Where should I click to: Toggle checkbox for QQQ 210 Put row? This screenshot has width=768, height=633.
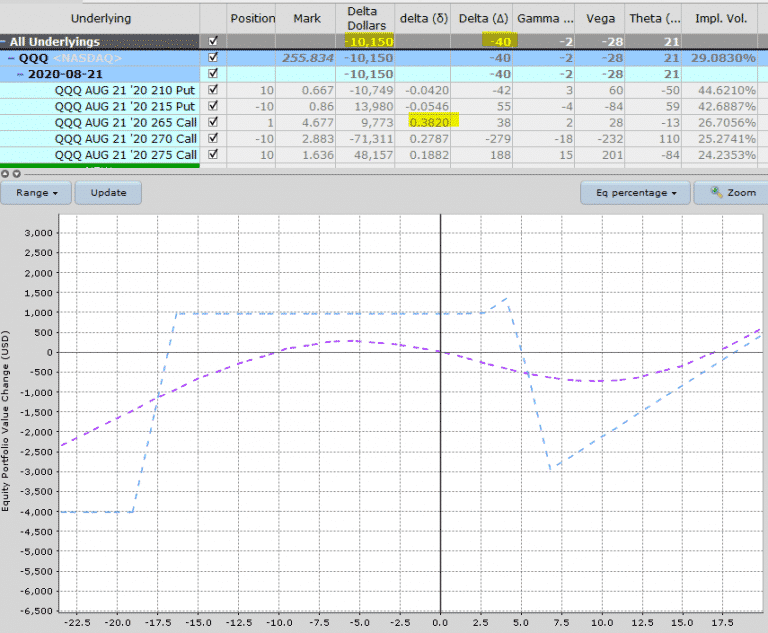(x=211, y=90)
